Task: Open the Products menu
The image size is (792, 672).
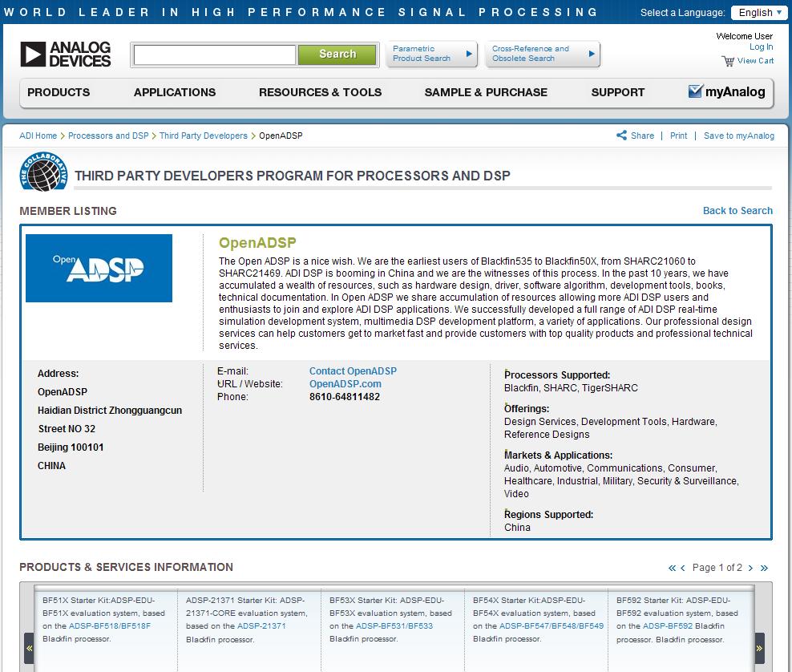Action: point(59,92)
